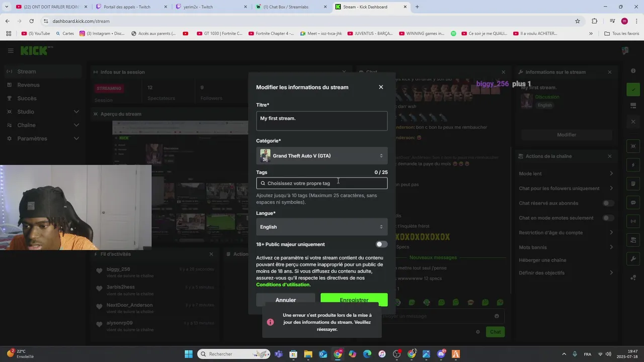The height and width of the screenshot is (362, 644).
Task: Toggle Chat en mode emotes seulement
Action: 608,218
